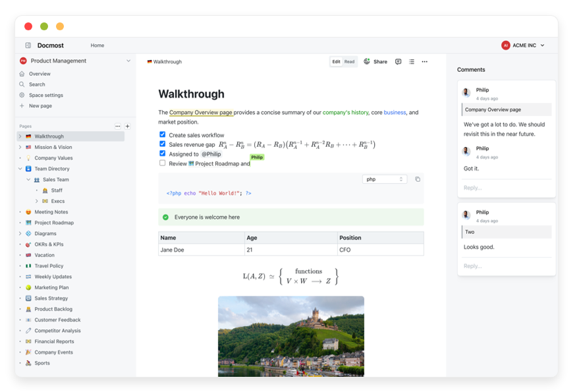The image size is (573, 392).
Task: Expand the Mission & Vision tree chevron
Action: (x=20, y=147)
